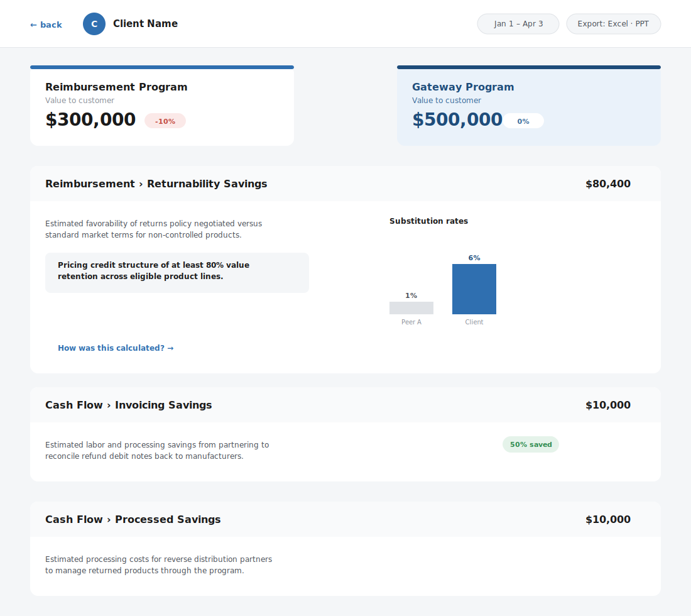This screenshot has width=691, height=616.
Task: Click the returns policy favorability description
Action: click(x=153, y=229)
